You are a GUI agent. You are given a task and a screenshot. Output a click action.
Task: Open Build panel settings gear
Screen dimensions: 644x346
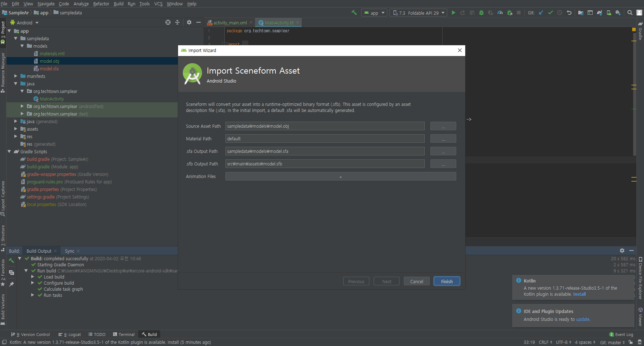622,251
